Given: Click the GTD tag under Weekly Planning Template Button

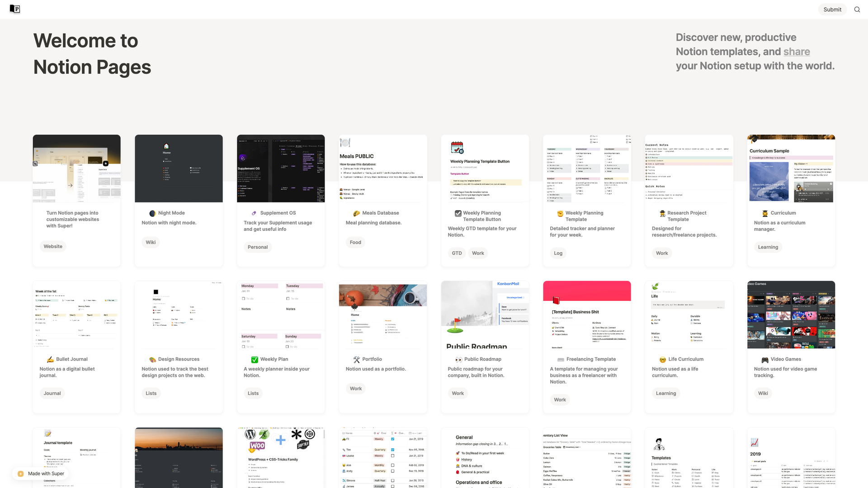Looking at the screenshot, I should coord(457,253).
